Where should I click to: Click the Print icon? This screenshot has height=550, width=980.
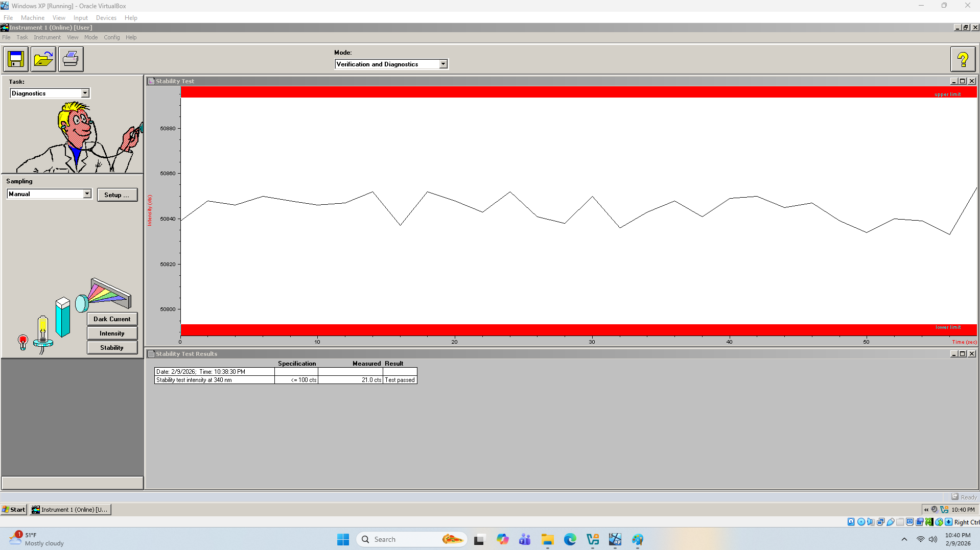(71, 59)
